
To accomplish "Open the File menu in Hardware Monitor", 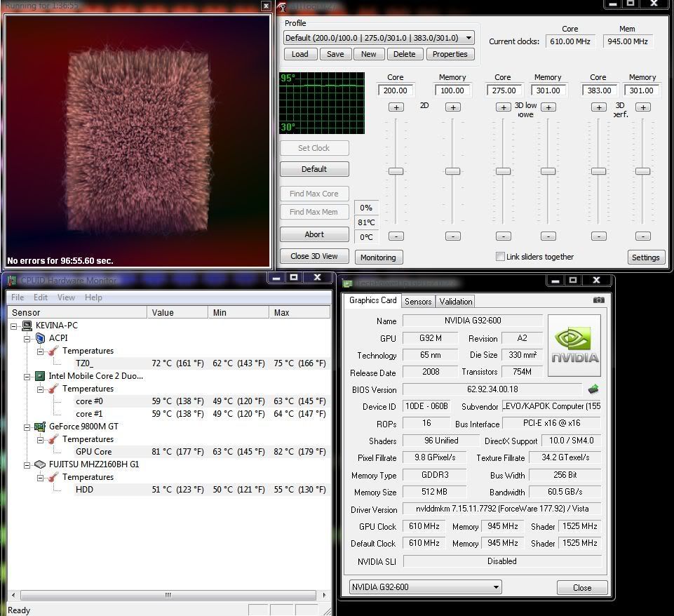I will 18,297.
